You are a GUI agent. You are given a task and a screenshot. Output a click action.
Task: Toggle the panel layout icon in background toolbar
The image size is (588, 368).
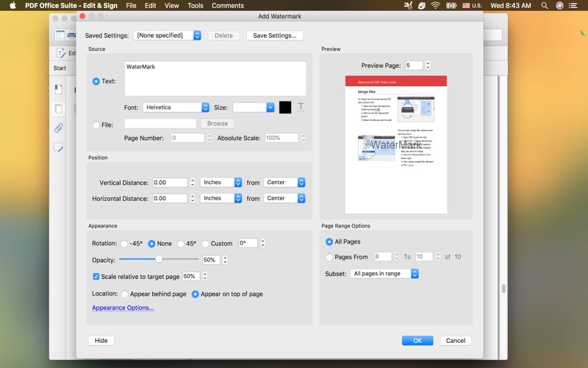click(60, 35)
